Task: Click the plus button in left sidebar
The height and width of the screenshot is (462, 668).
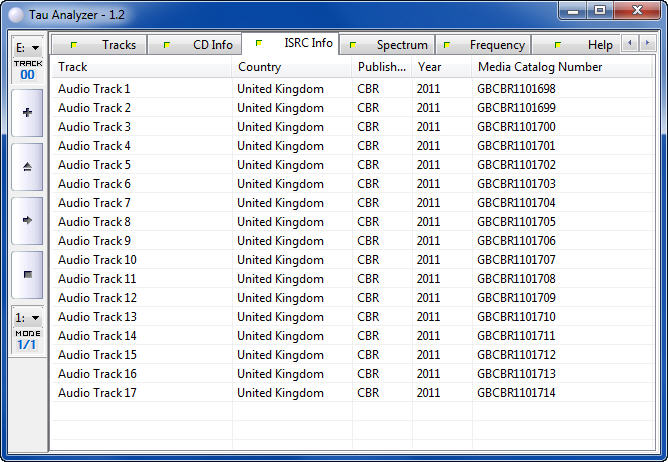Action: (27, 112)
